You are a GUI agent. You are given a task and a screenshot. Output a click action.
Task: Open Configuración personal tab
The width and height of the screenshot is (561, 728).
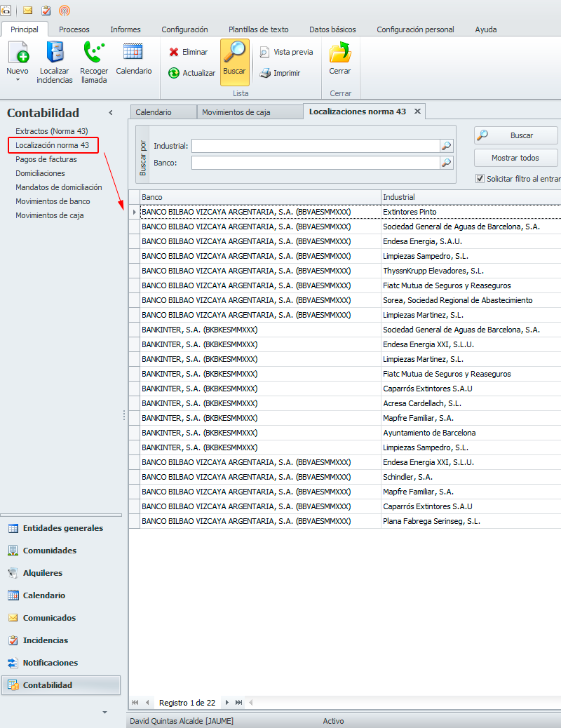tap(416, 29)
